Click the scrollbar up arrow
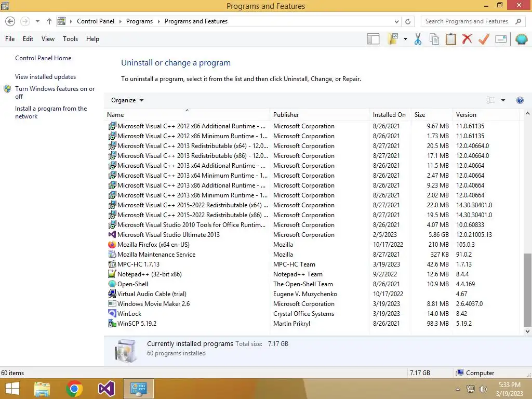532x399 pixels. point(527,114)
